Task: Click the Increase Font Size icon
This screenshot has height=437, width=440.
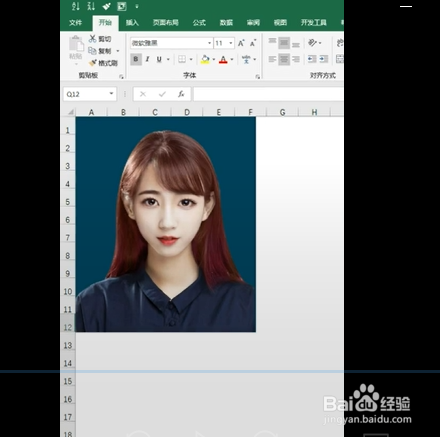Action: click(241, 43)
